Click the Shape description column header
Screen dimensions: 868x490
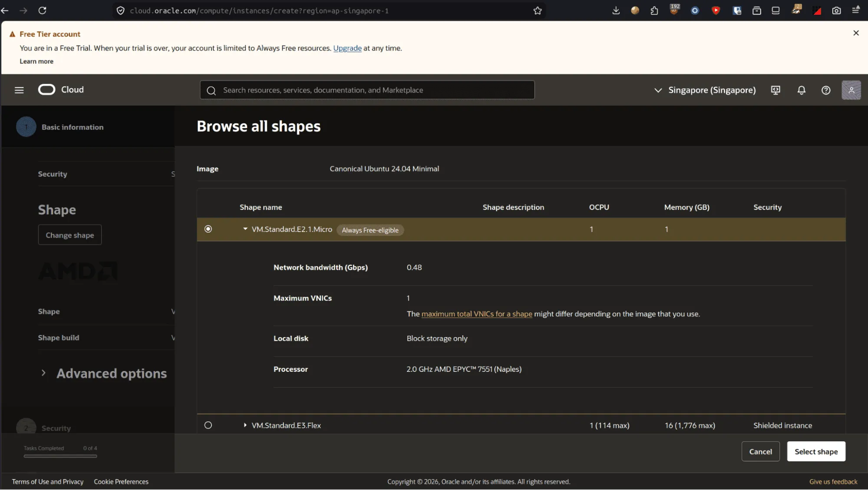pos(513,207)
